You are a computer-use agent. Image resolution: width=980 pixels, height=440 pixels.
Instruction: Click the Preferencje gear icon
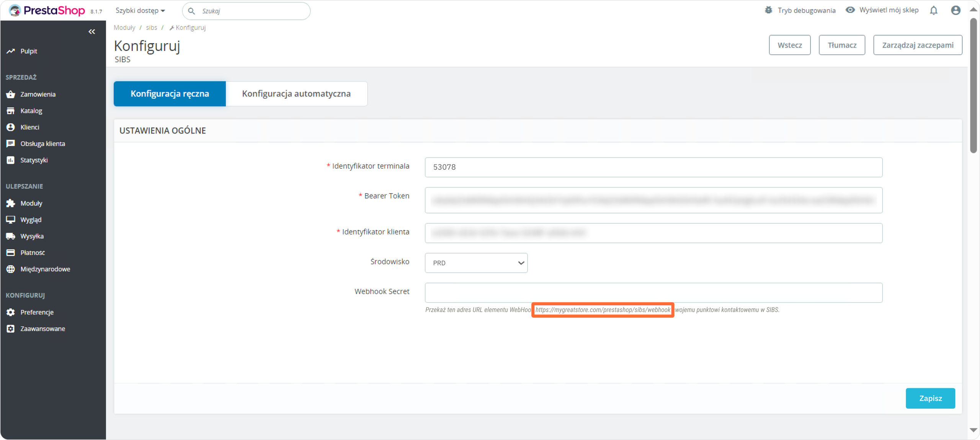[x=11, y=312]
